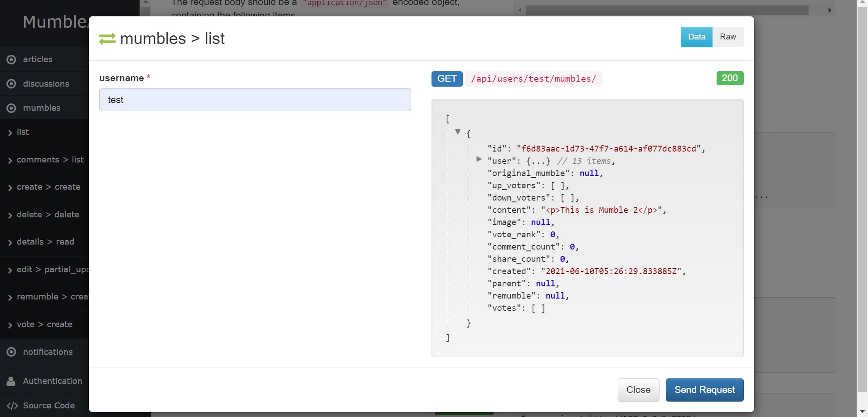
Task: Click the GET method badge
Action: click(x=447, y=78)
